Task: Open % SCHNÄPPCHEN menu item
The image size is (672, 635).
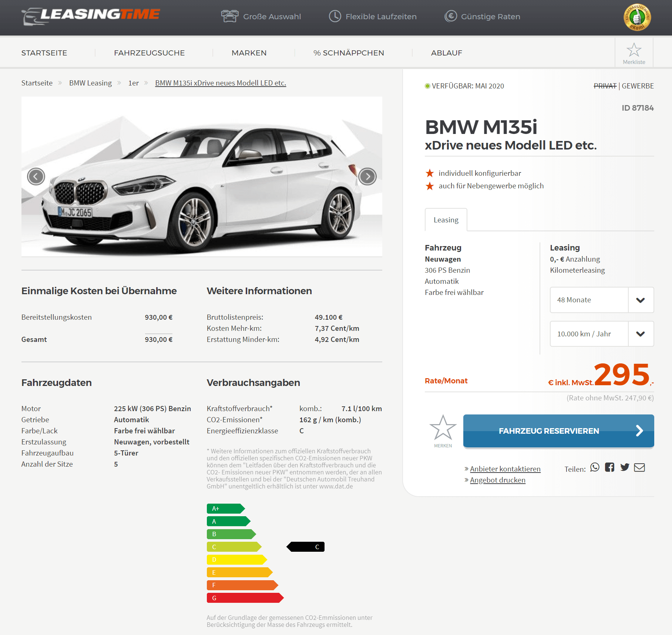Action: click(349, 53)
